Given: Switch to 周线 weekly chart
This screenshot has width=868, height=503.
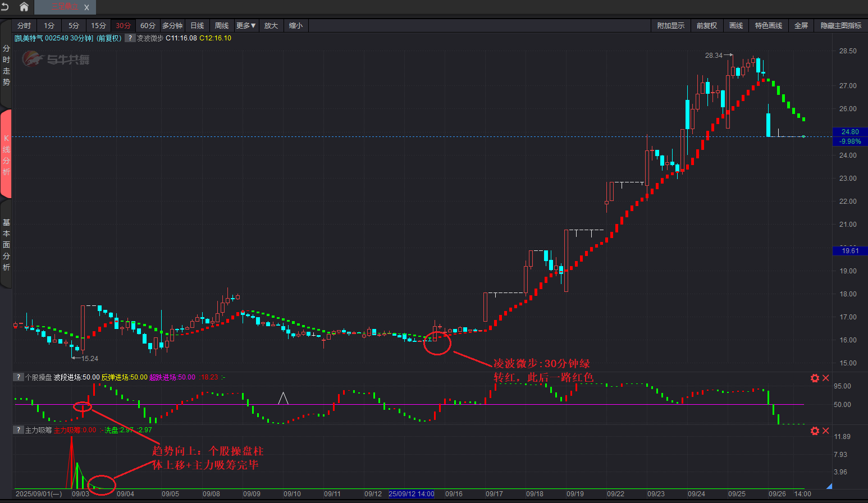Looking at the screenshot, I should 222,26.
